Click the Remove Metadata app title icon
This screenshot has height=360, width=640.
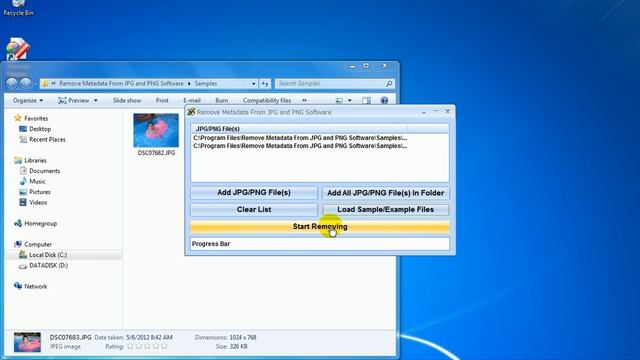click(x=191, y=112)
